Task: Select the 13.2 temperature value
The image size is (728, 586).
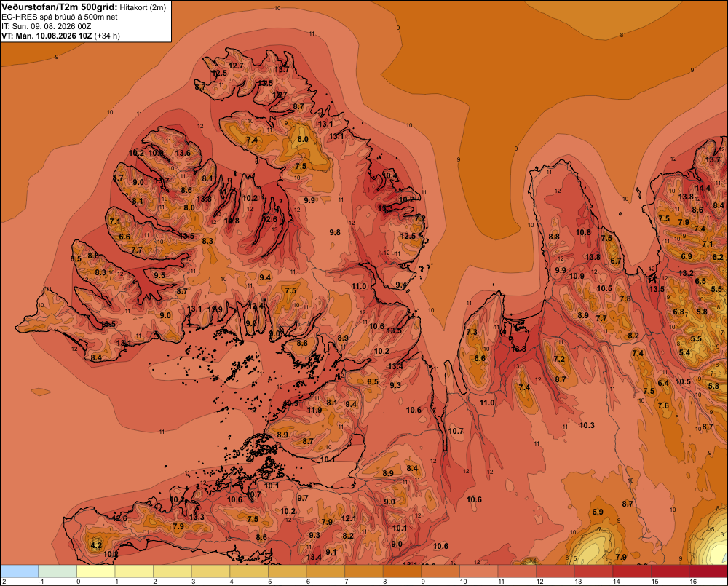Action: (686, 273)
